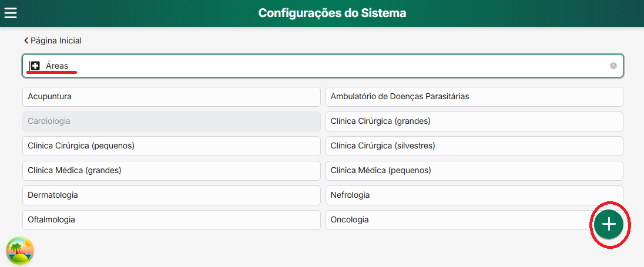Open the Dermatologia area
Image resolution: width=644 pixels, height=267 pixels.
pyautogui.click(x=171, y=195)
